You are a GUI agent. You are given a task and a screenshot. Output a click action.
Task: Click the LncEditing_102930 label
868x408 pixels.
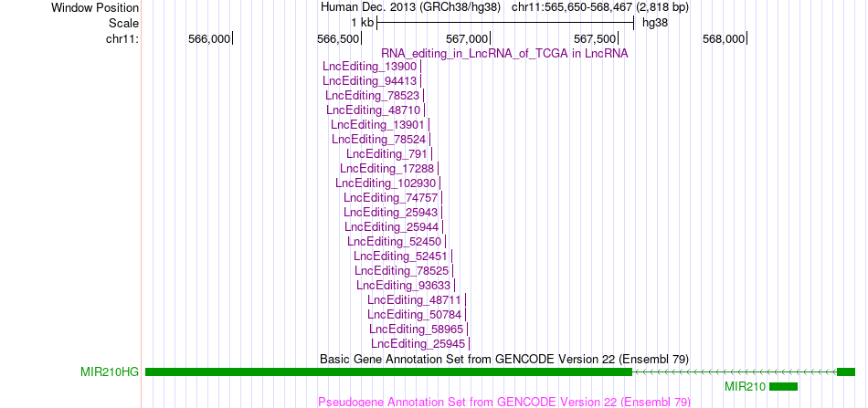click(x=386, y=183)
